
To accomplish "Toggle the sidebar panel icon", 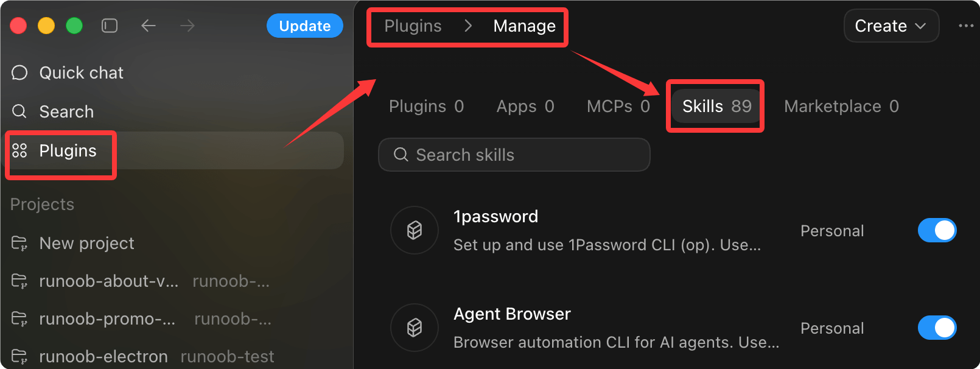I will pos(110,26).
